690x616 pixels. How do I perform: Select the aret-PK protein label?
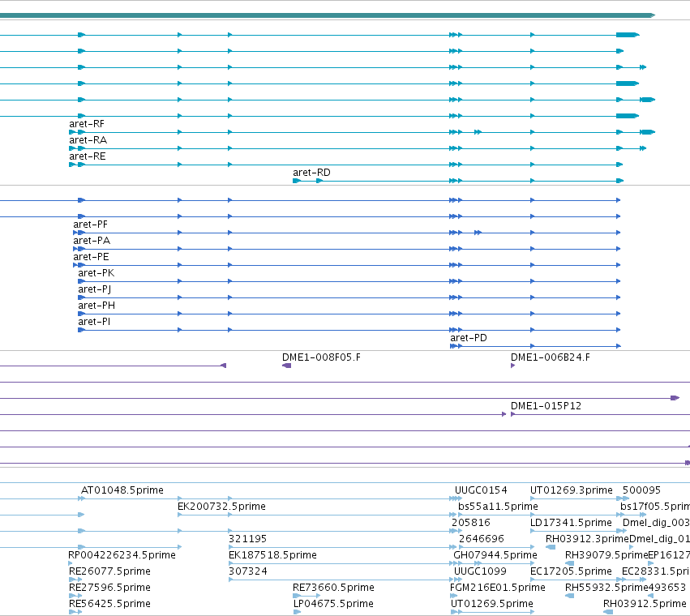(96, 273)
